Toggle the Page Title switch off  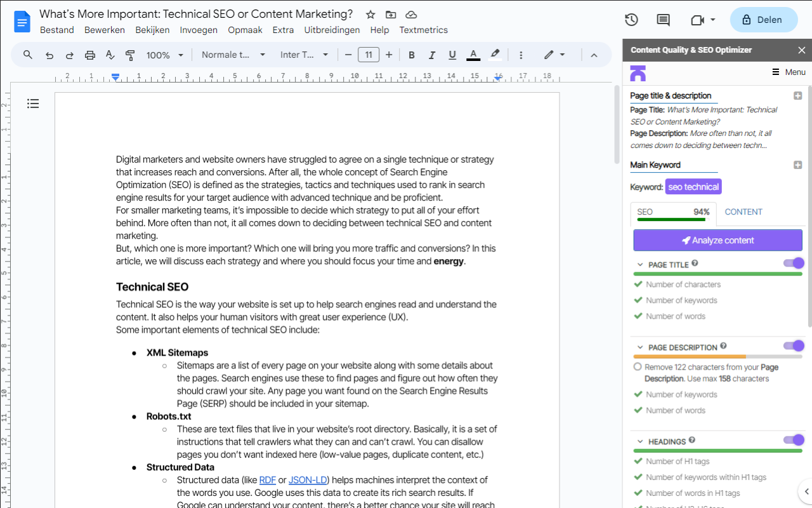point(794,264)
